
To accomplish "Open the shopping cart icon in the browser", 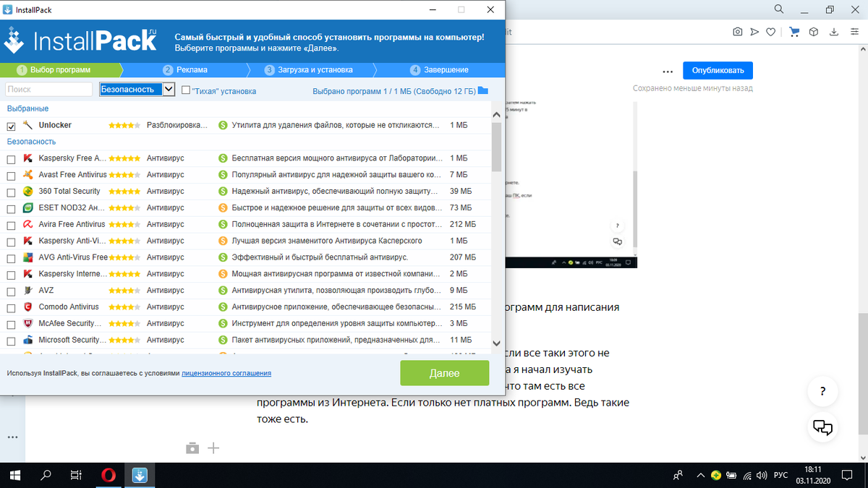I will (x=795, y=32).
